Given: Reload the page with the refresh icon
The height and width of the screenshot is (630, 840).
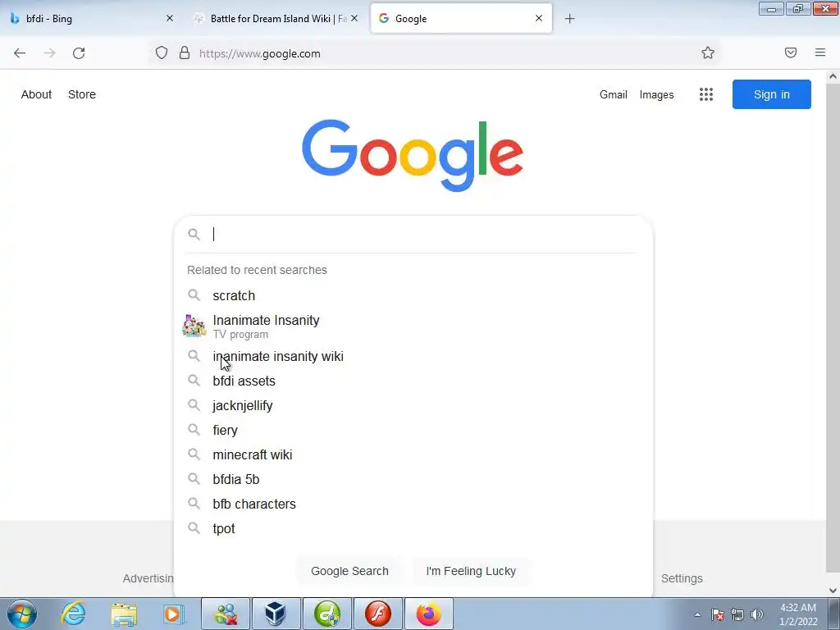Looking at the screenshot, I should click(79, 53).
